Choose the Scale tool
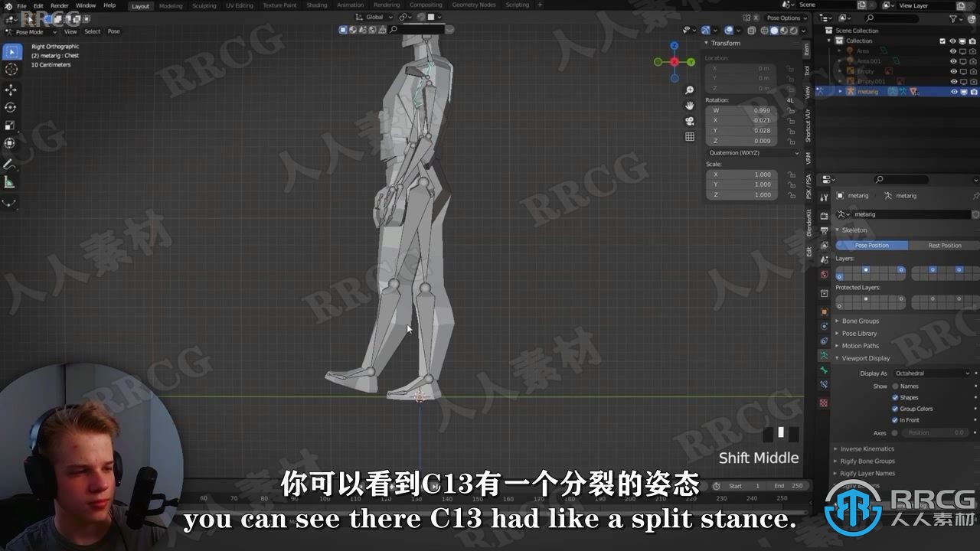This screenshot has width=980, height=551. [x=11, y=126]
